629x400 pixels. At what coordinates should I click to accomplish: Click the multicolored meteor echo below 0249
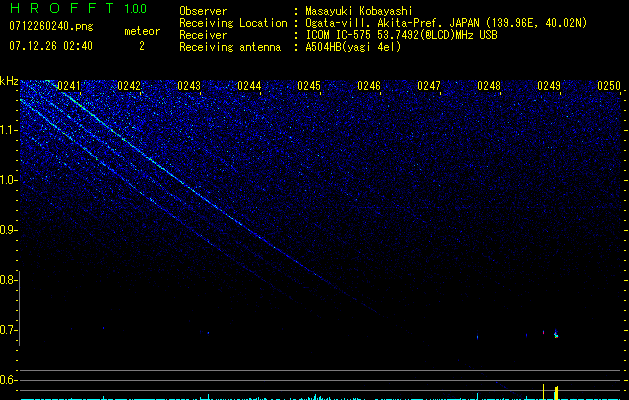pyautogui.click(x=556, y=334)
